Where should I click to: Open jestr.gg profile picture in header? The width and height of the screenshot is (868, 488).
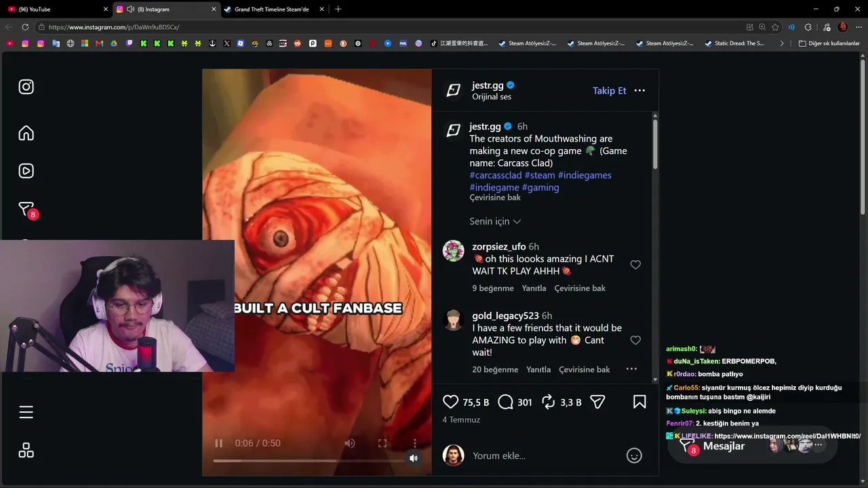coord(454,90)
